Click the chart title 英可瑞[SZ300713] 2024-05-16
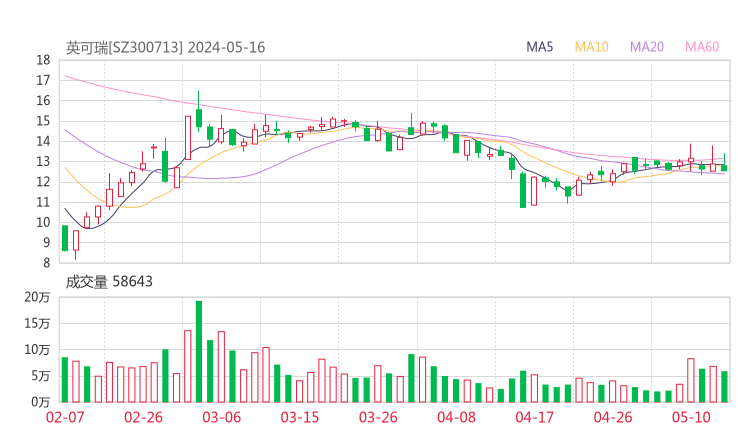This screenshot has width=740, height=440. tap(165, 48)
